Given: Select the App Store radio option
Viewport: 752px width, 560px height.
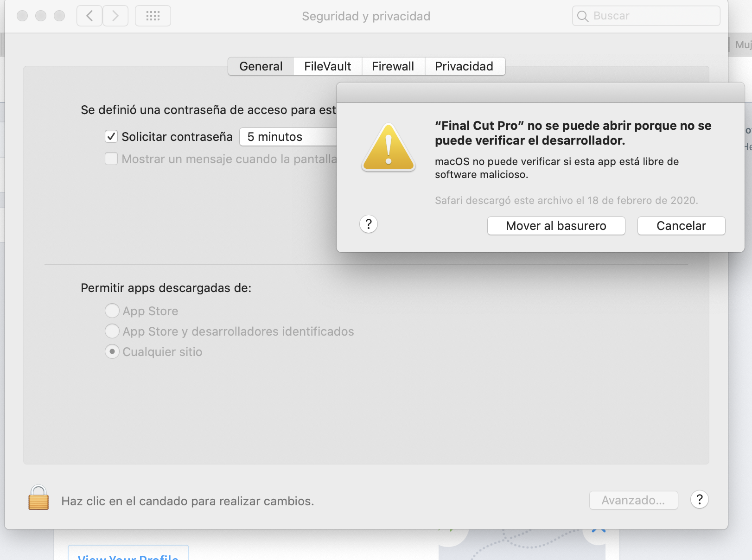Looking at the screenshot, I should (112, 311).
